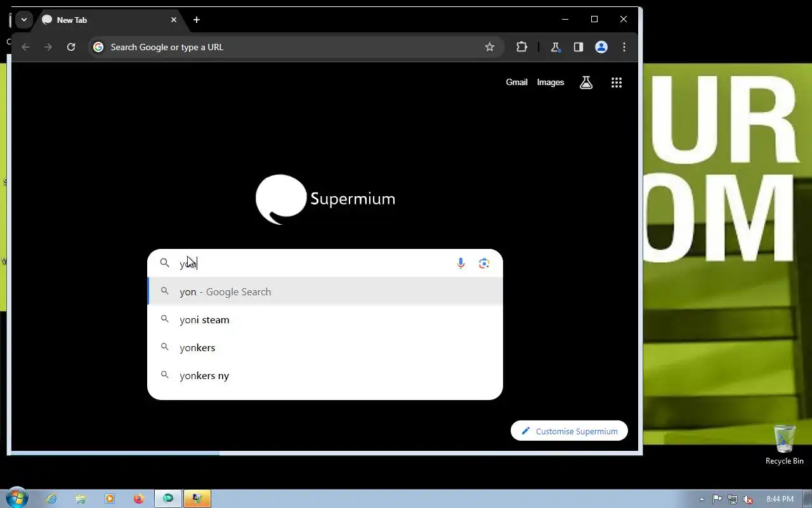Image resolution: width=812 pixels, height=508 pixels.
Task: Open Windows Explorer from taskbar
Action: pyautogui.click(x=81, y=499)
